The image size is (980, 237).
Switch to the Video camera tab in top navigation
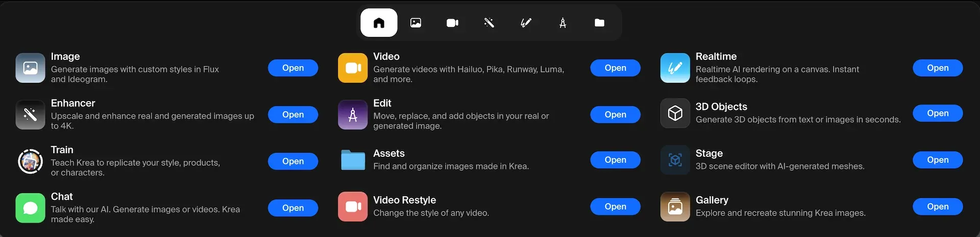pos(452,22)
